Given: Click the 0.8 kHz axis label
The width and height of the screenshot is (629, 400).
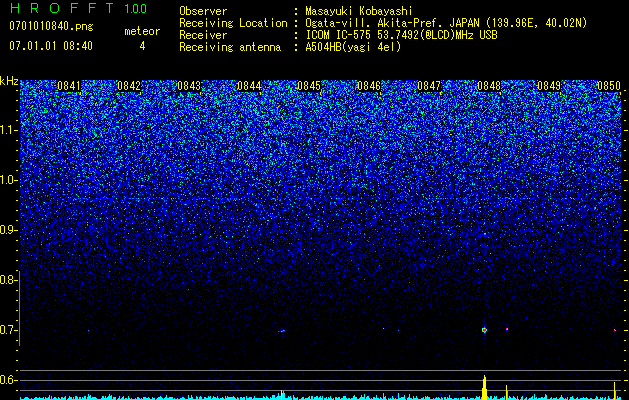Looking at the screenshot, I should tap(7, 280).
